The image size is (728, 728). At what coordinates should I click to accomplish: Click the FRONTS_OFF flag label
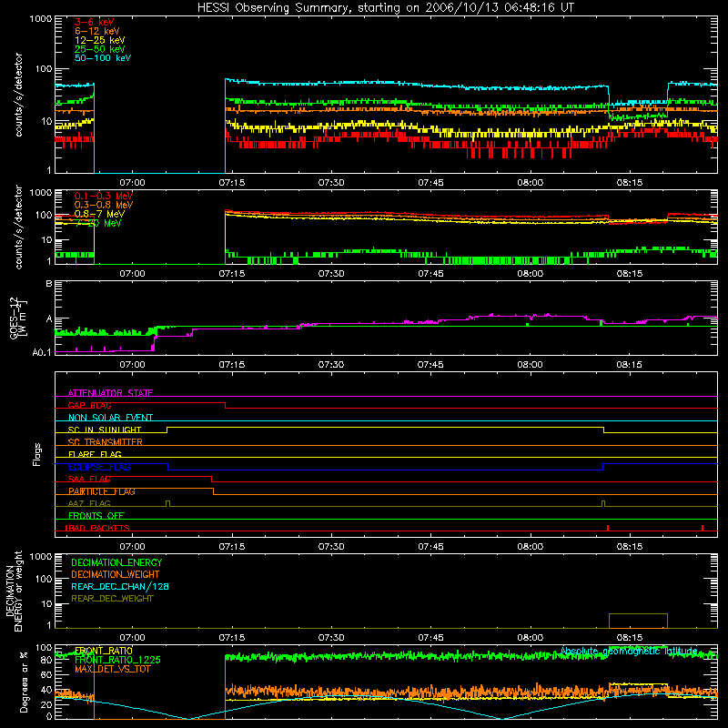coord(96,516)
